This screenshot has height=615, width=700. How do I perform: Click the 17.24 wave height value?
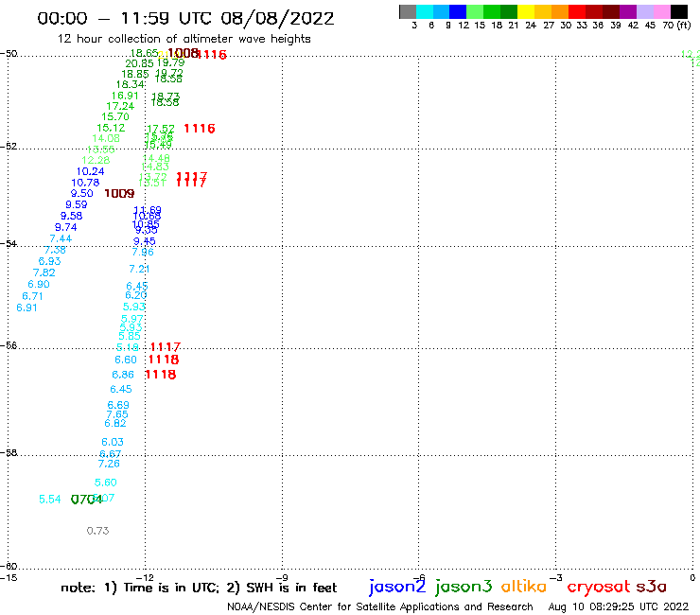click(x=120, y=106)
